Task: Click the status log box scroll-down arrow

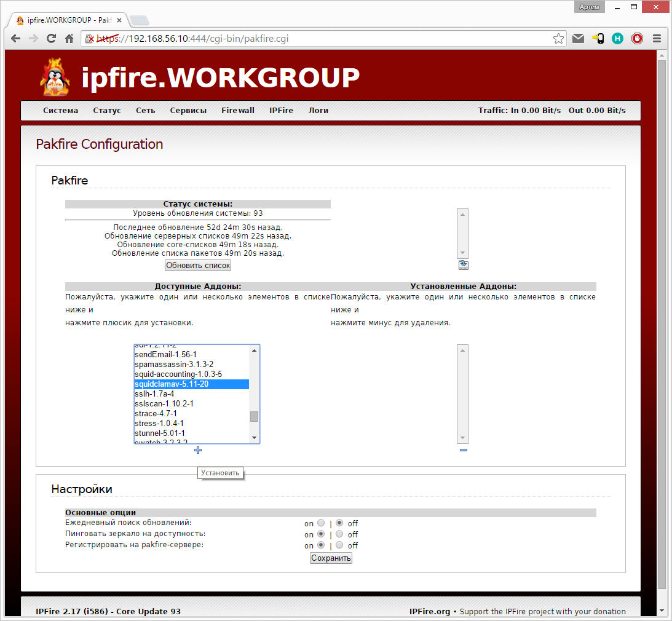Action: coord(462,253)
